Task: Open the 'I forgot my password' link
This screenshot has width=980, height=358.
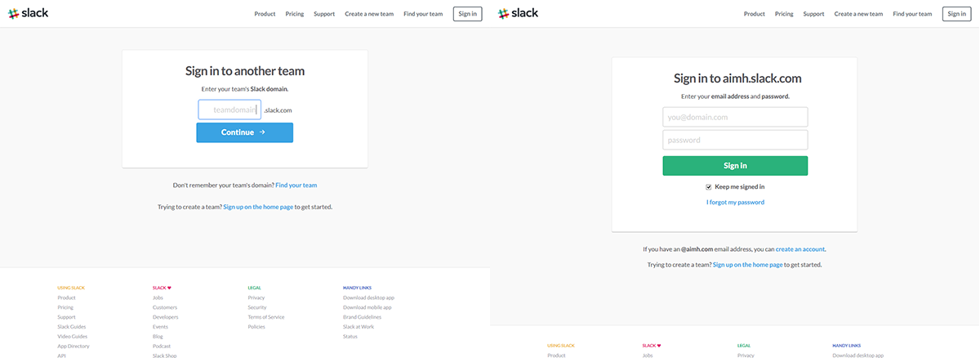Action: coord(735,202)
